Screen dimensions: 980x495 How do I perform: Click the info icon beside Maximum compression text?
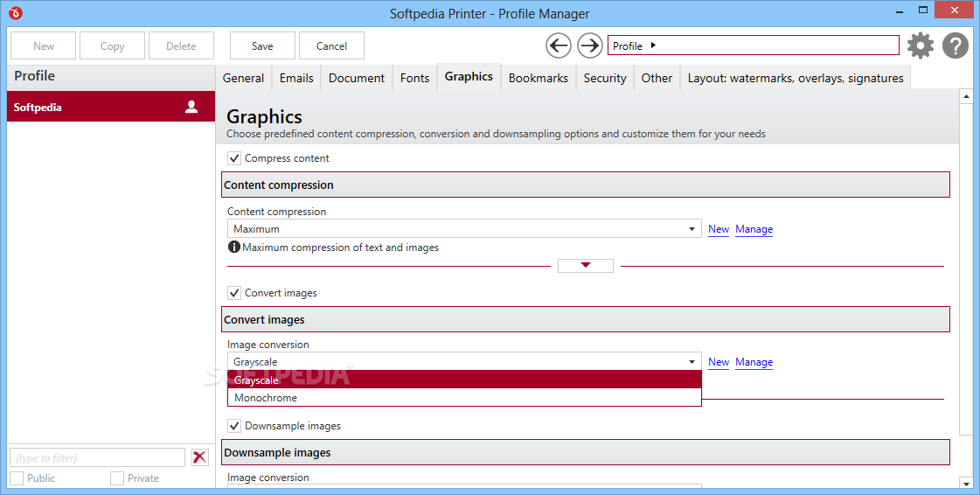233,247
